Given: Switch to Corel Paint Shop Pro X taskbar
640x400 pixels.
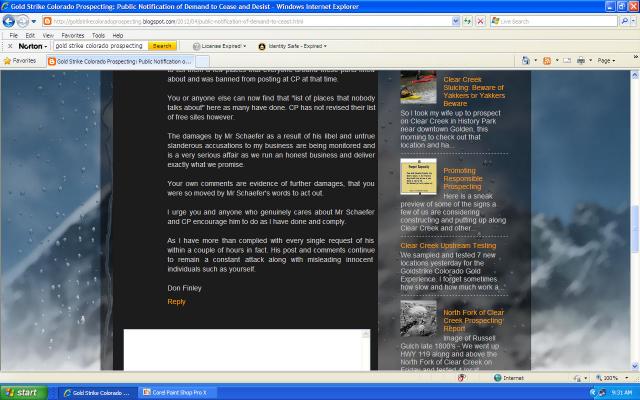Looking at the screenshot, I should (176, 393).
